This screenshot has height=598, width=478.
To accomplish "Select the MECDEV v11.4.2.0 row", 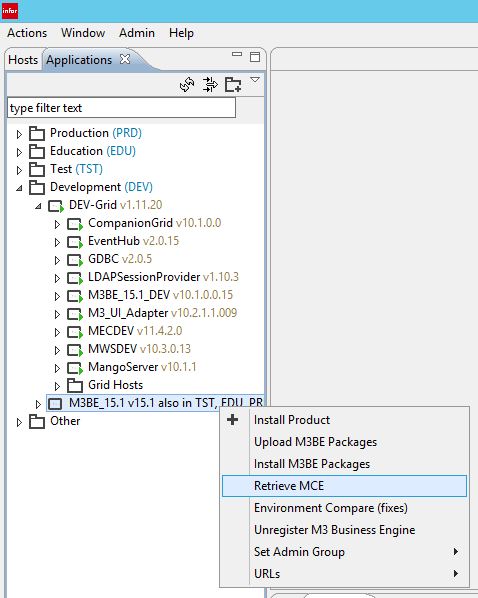I will point(135,331).
